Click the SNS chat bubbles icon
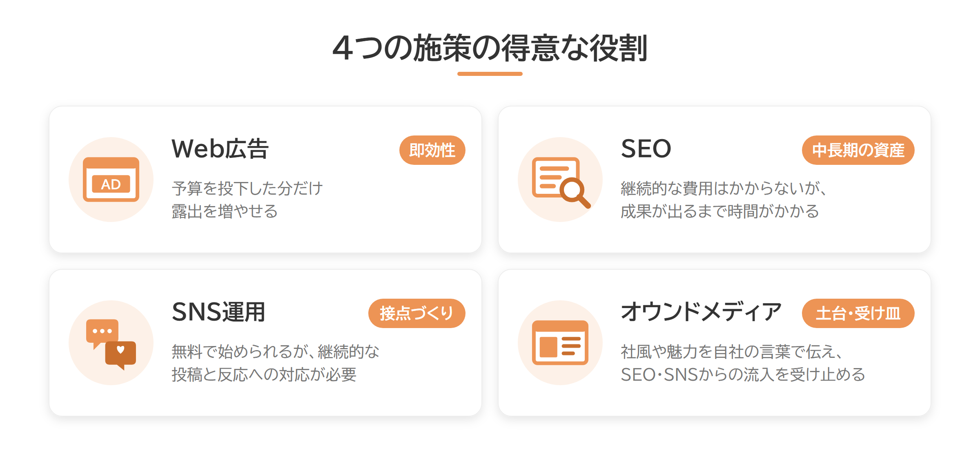980x457 pixels. point(111,344)
